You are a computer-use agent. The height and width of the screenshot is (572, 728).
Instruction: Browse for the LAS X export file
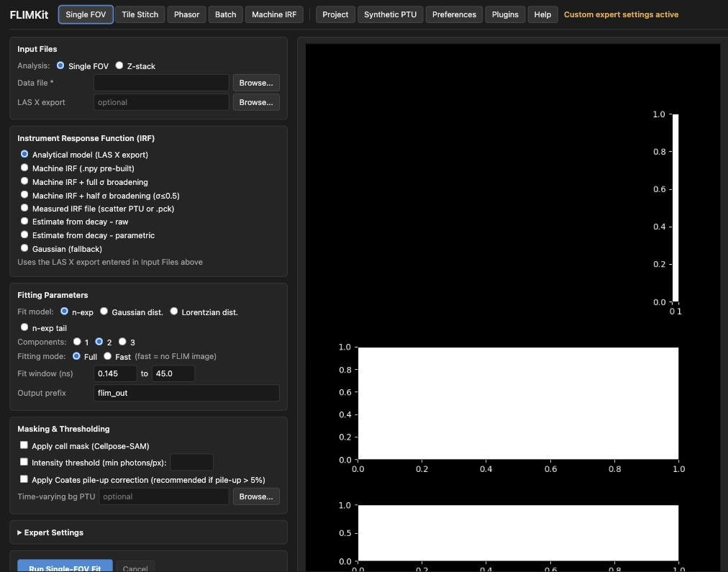click(256, 102)
